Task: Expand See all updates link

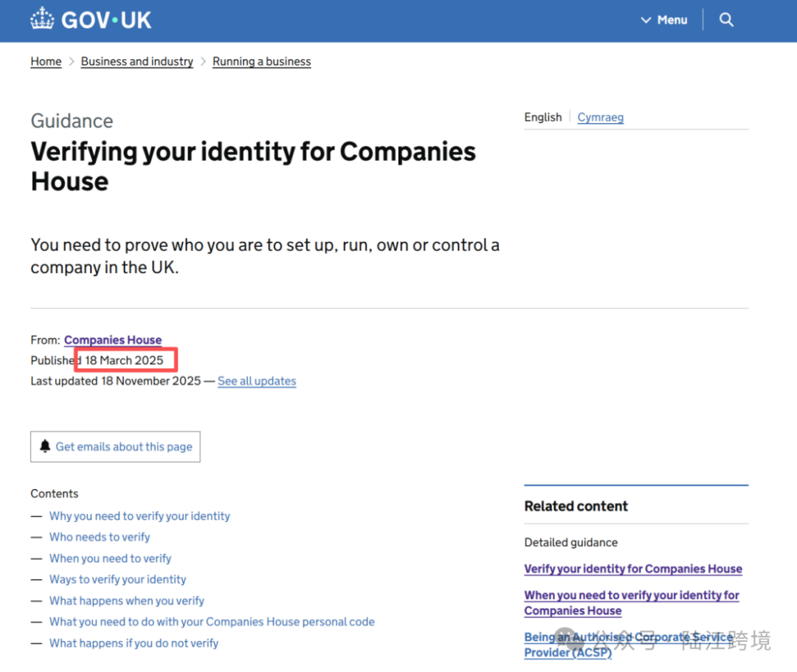Action: click(x=257, y=381)
